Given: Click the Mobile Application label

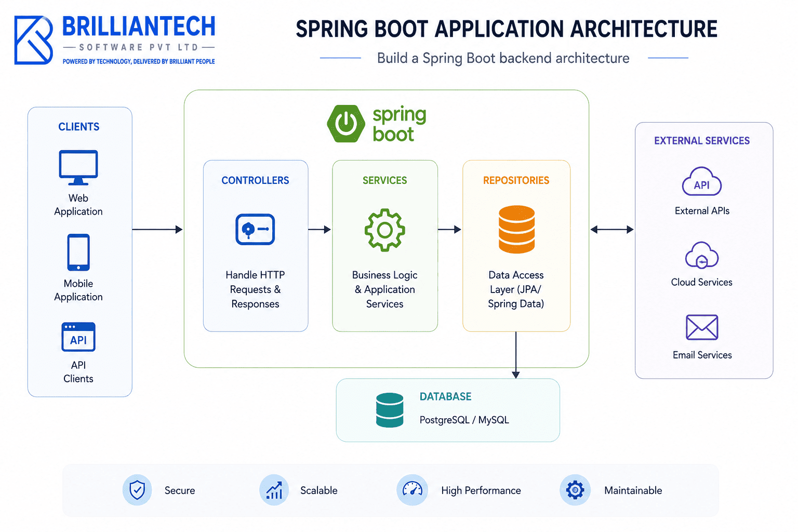Looking at the screenshot, I should [78, 290].
